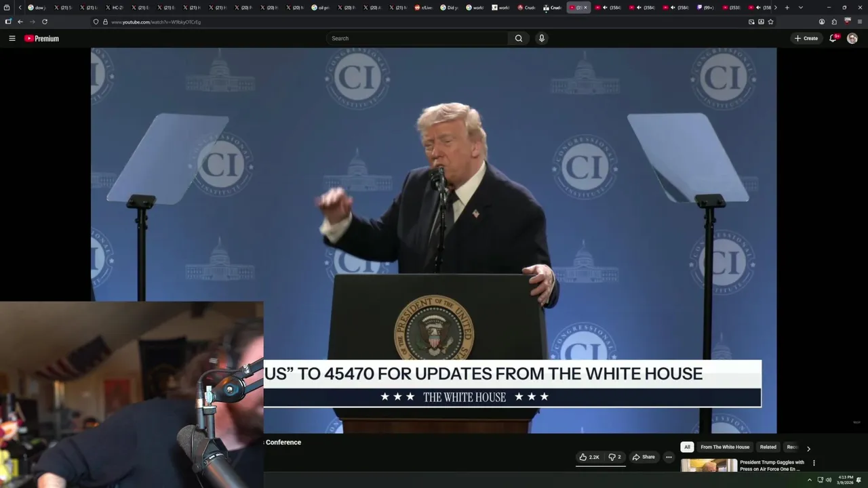Toggle the browser sidebar button
This screenshot has width=868, height=488.
click(x=8, y=22)
